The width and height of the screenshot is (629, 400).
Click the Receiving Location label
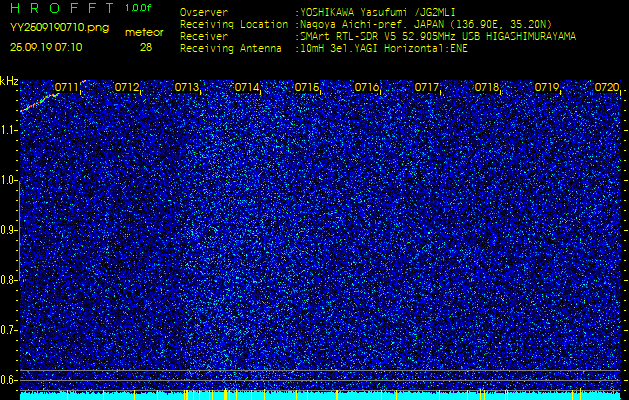[x=234, y=24]
